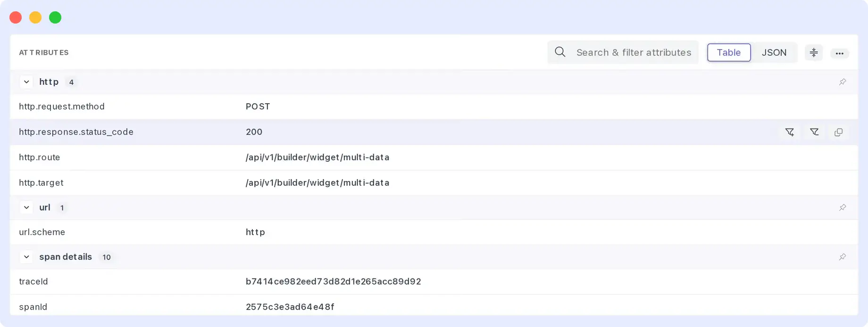The width and height of the screenshot is (868, 327).
Task: Focus the Search & filter attributes field
Action: (x=623, y=52)
